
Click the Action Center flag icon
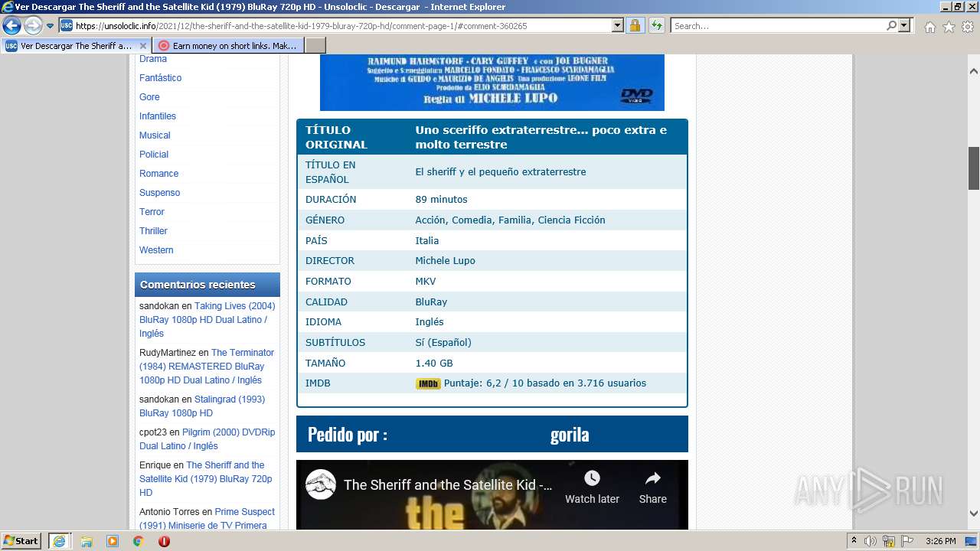tap(907, 541)
